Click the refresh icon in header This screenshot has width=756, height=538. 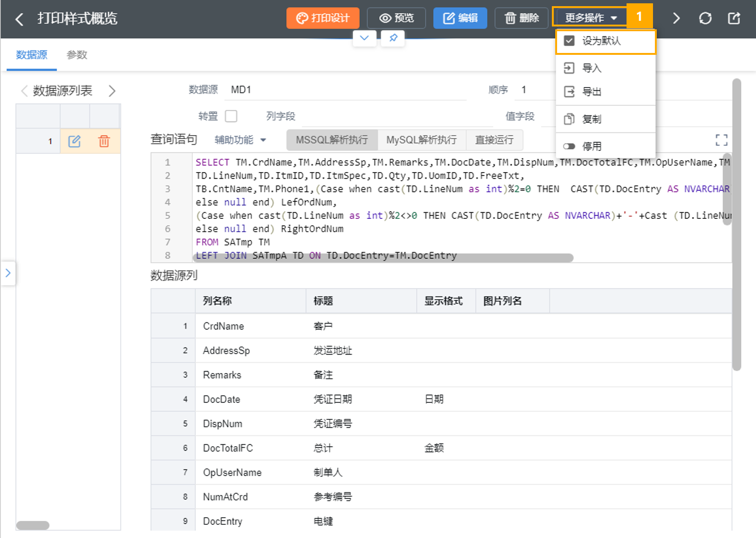[705, 18]
